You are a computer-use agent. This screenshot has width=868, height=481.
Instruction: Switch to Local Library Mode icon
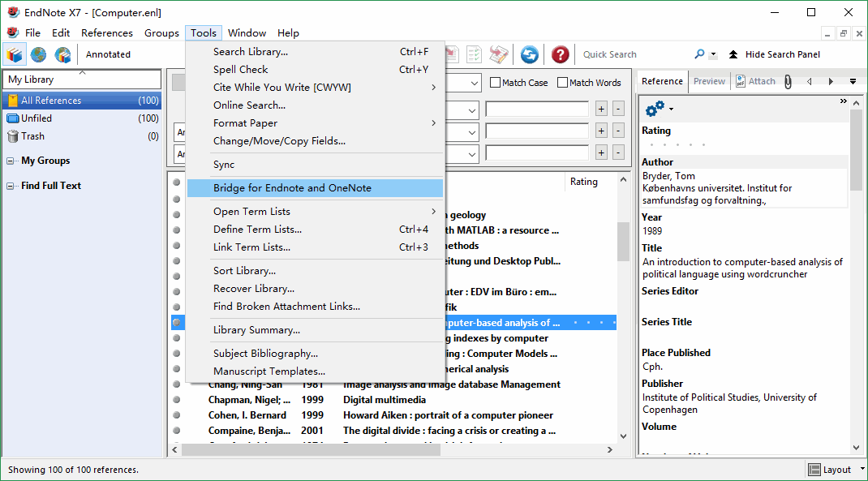(15, 54)
